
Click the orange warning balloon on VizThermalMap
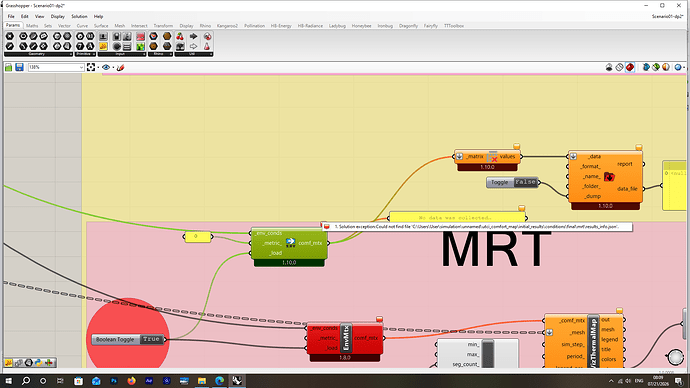coord(620,311)
